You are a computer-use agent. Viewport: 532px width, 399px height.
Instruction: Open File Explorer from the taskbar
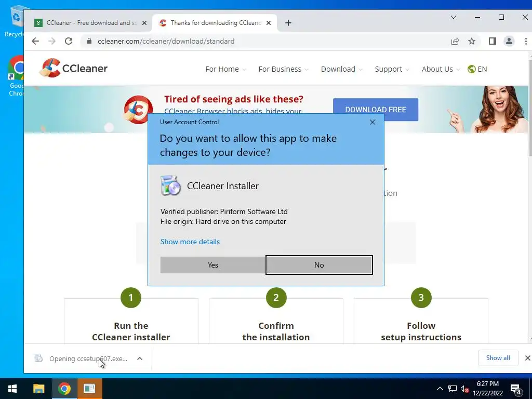38,389
